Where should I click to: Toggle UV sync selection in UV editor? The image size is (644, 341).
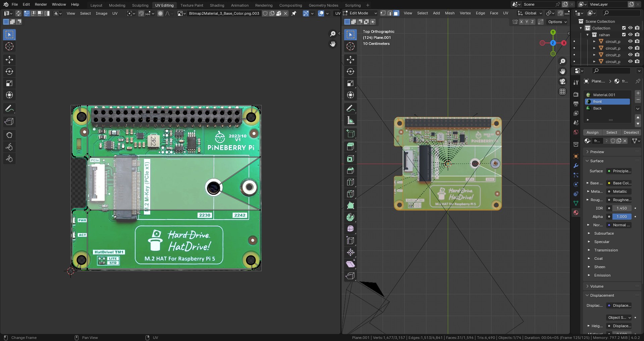pos(18,13)
